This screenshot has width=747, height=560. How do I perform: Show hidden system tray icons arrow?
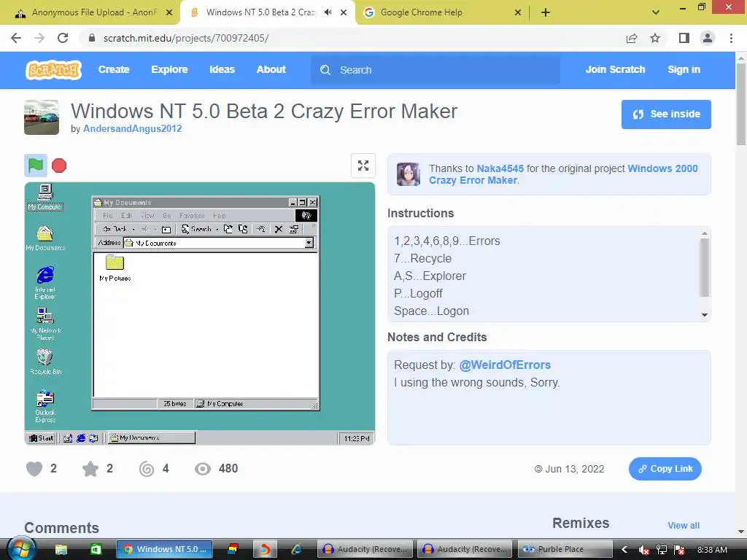624,549
